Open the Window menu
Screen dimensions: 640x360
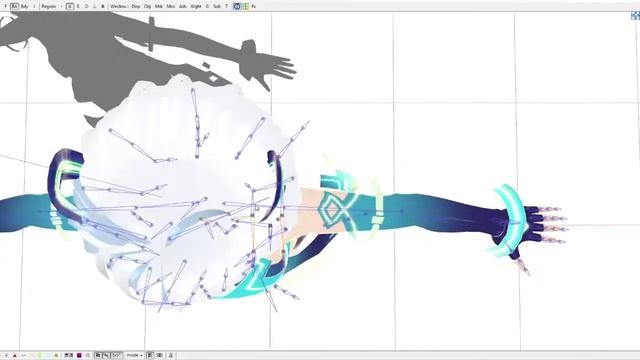[118, 7]
